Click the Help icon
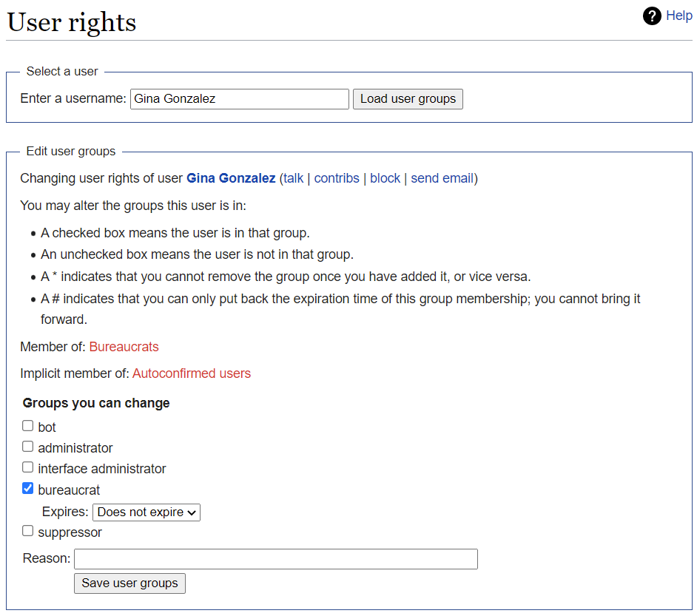 [651, 16]
